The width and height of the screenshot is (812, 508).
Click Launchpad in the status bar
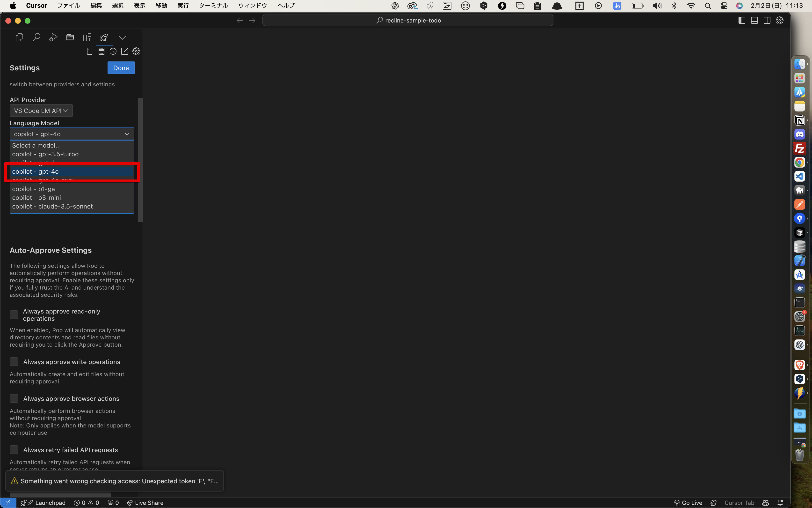[x=43, y=503]
